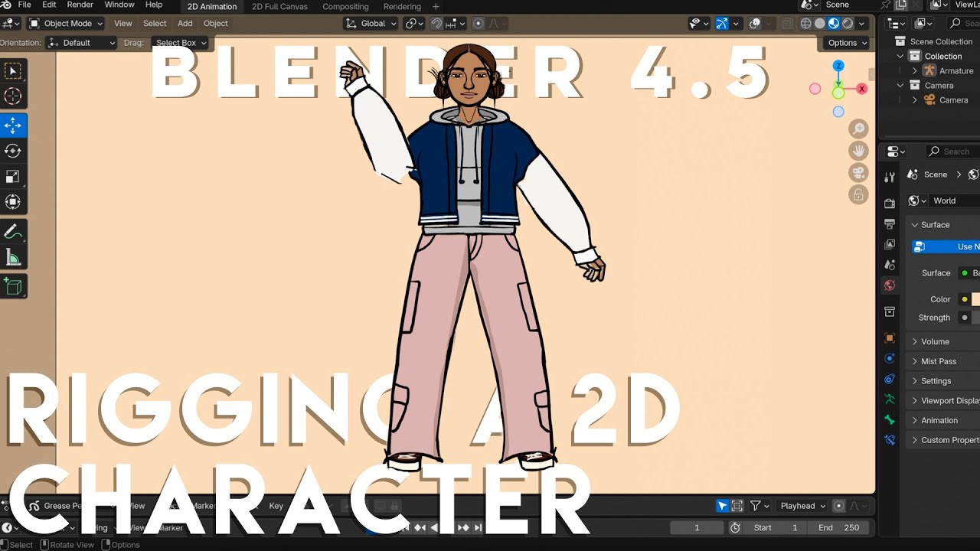Open the Object Constraints properties tab
Image resolution: width=980 pixels, height=551 pixels.
pyautogui.click(x=890, y=379)
